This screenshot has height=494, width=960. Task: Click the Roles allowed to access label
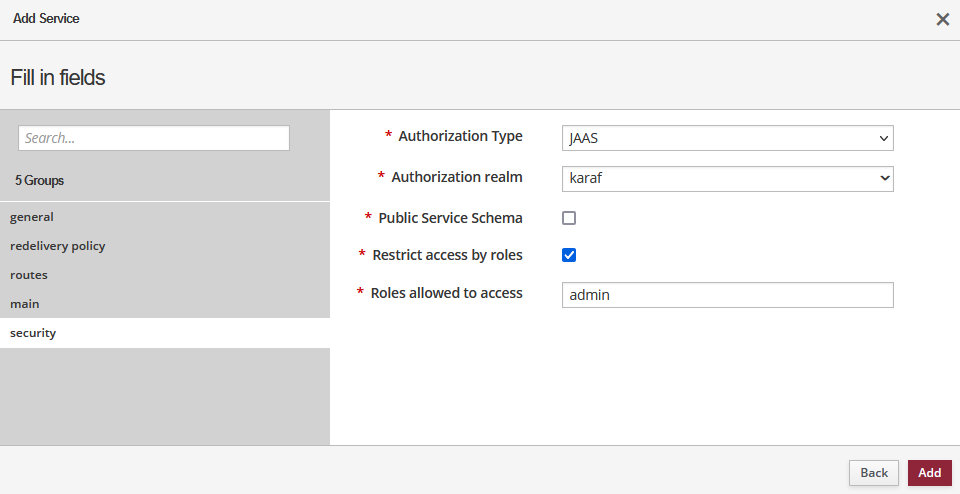446,293
